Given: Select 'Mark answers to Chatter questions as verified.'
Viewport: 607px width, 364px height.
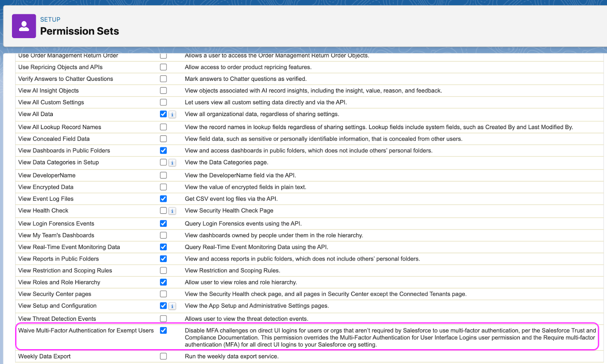Looking at the screenshot, I should point(246,79).
